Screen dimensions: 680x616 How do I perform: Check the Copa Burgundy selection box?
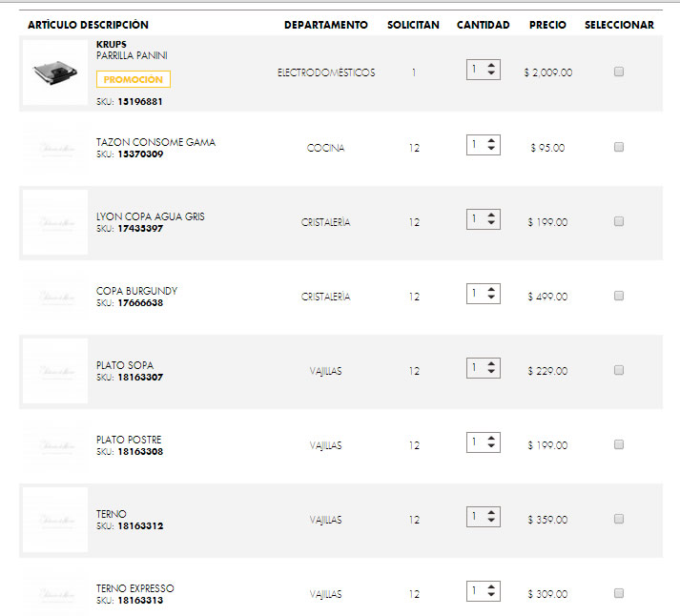619,296
